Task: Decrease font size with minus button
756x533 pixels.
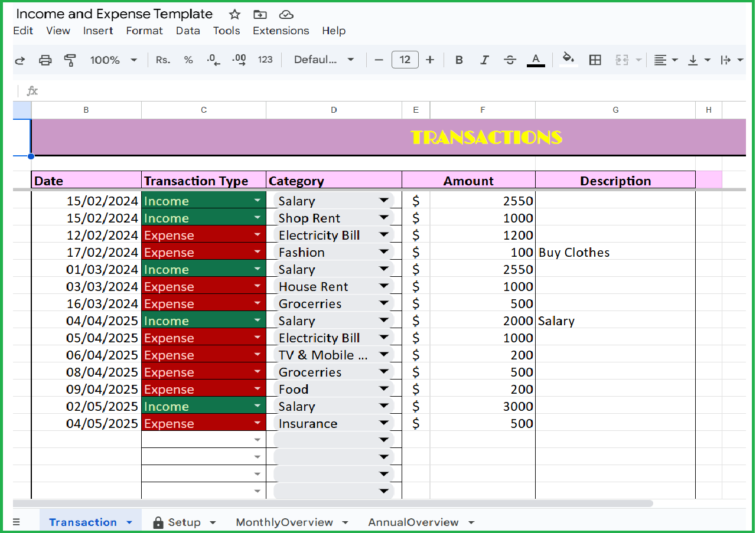Action: coord(379,60)
